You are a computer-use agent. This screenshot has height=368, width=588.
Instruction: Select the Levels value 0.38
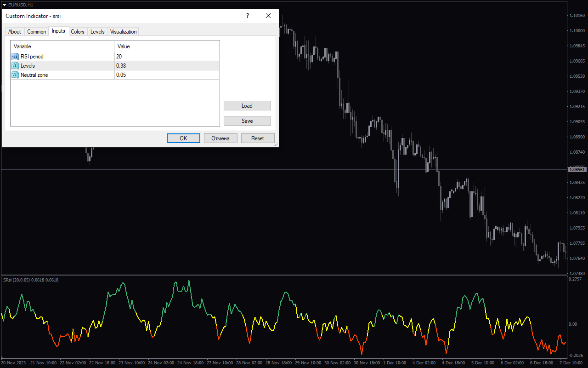121,66
